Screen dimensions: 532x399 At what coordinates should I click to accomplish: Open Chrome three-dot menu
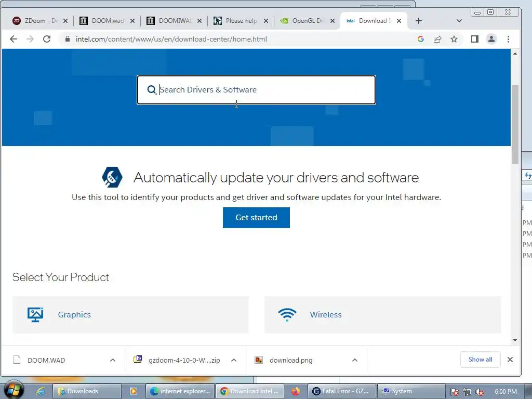(x=508, y=39)
